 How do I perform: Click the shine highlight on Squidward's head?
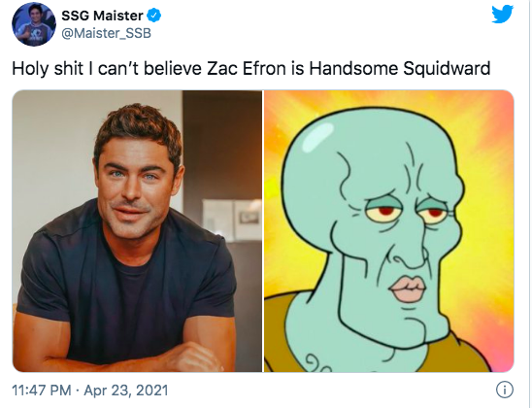click(x=317, y=138)
